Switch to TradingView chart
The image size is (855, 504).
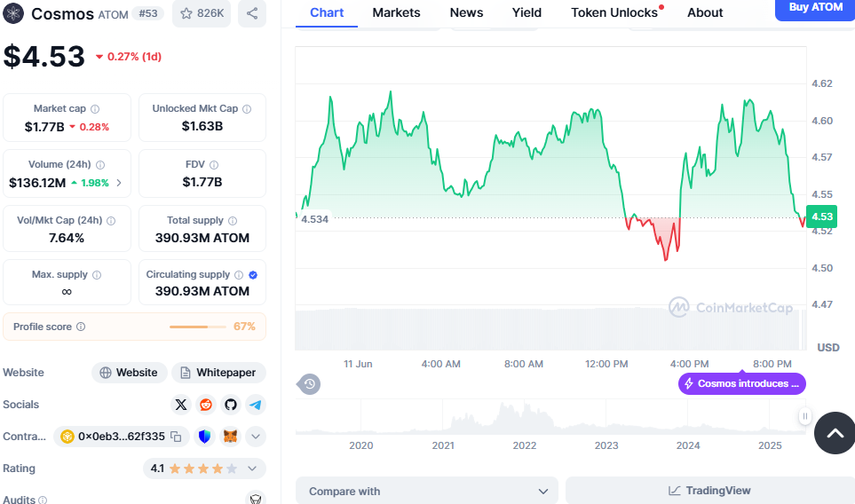(x=710, y=491)
